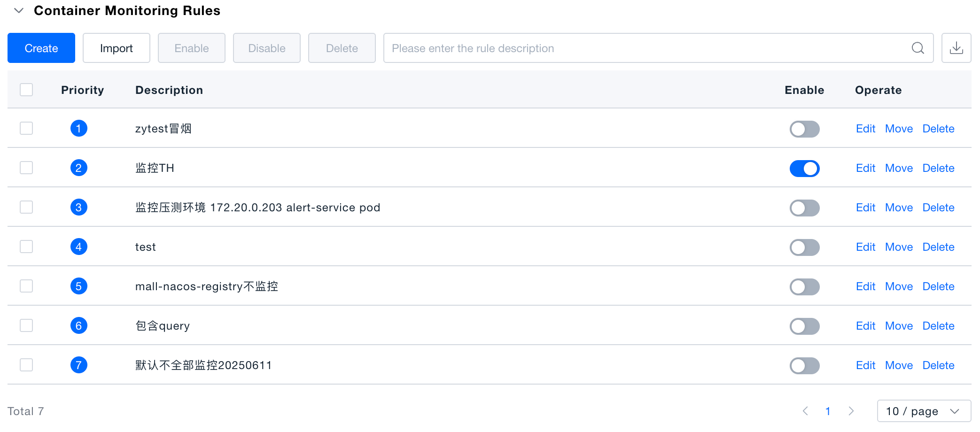This screenshot has height=432, width=980.
Task: Click the Delete toolbar button
Action: (x=342, y=48)
